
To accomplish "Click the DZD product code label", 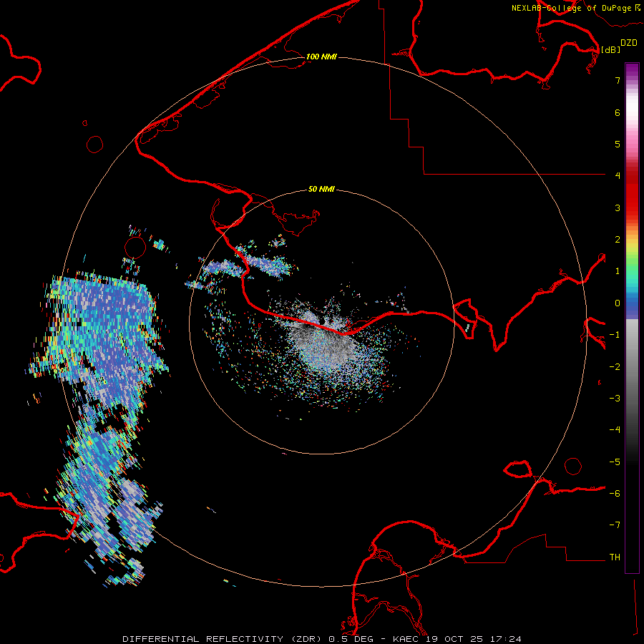I will (629, 43).
